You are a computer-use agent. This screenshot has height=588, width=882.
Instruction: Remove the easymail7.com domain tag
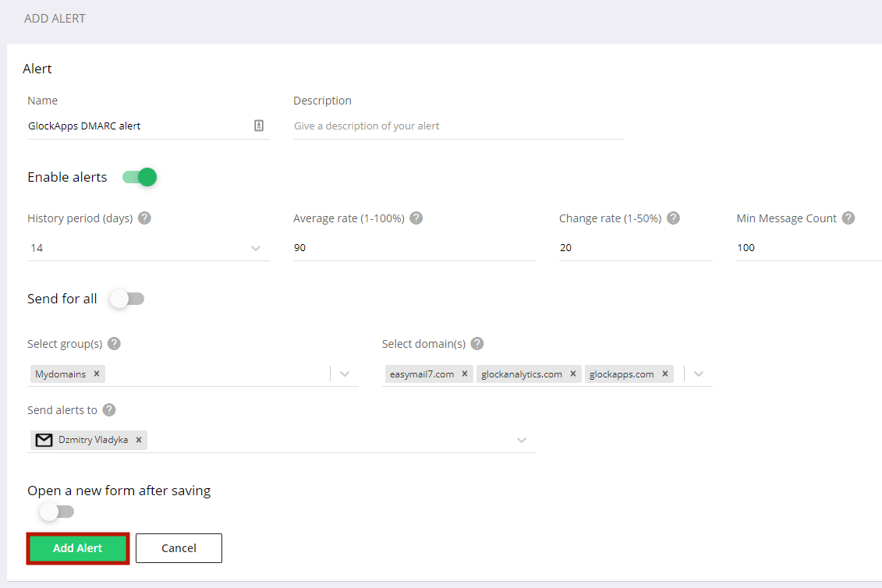coord(465,374)
